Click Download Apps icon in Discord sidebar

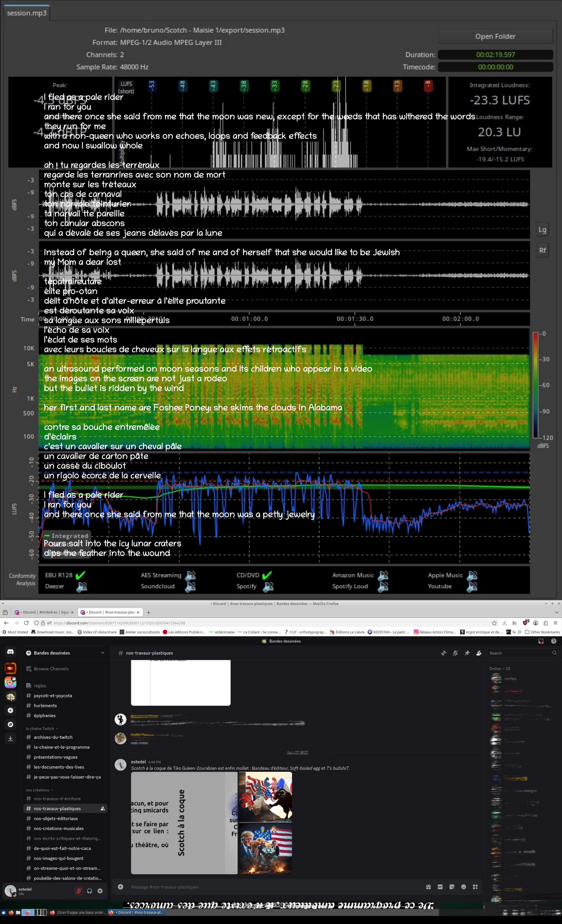tap(11, 738)
